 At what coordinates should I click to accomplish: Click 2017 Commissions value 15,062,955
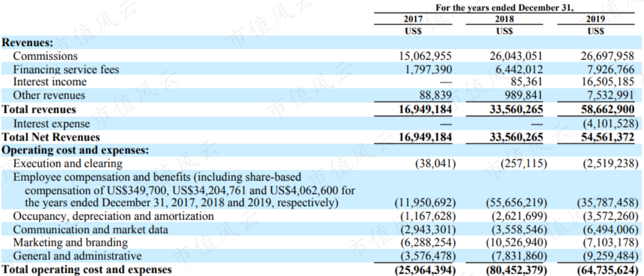click(425, 56)
